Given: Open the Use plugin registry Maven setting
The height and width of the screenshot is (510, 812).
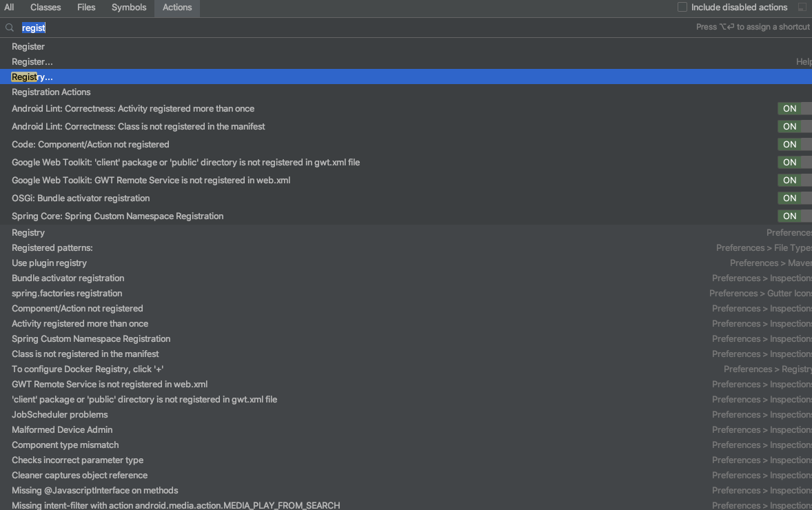Looking at the screenshot, I should (50, 263).
